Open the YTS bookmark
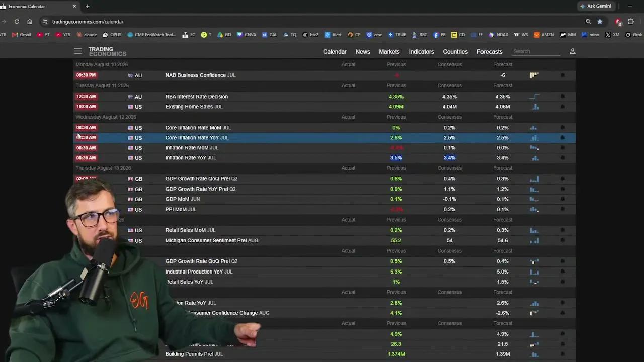 pyautogui.click(x=63, y=35)
